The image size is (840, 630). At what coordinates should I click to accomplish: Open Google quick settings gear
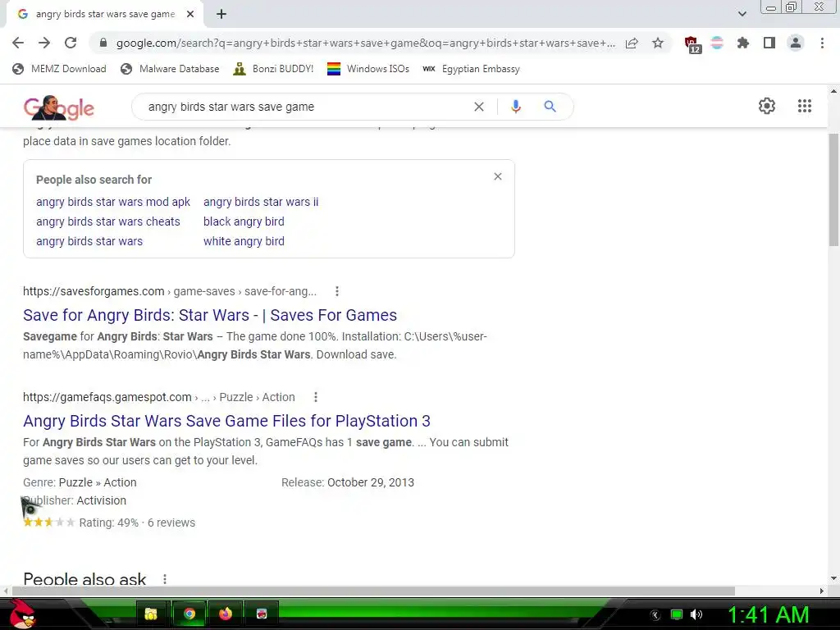click(x=767, y=106)
